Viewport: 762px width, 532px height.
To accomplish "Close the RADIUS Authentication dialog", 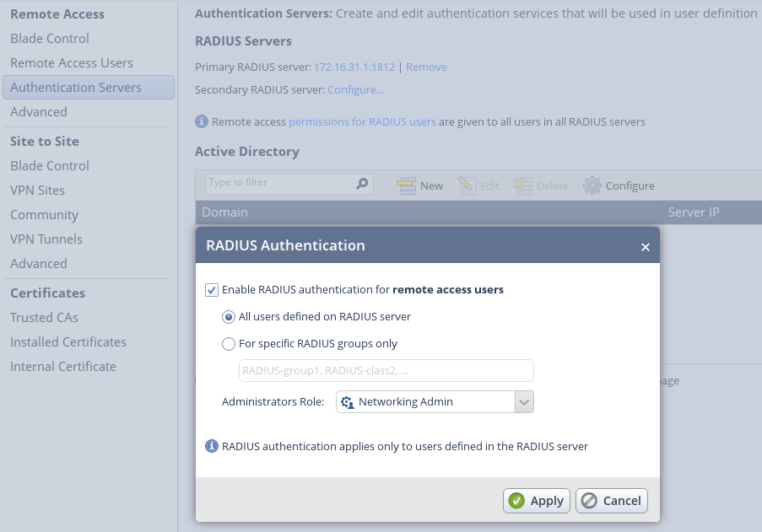I will pyautogui.click(x=646, y=247).
